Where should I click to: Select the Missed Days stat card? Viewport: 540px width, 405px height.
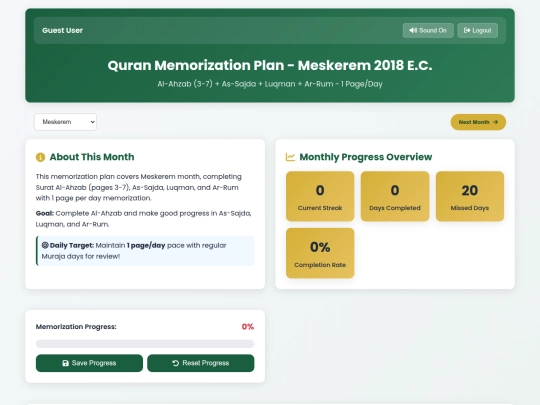[x=470, y=196]
